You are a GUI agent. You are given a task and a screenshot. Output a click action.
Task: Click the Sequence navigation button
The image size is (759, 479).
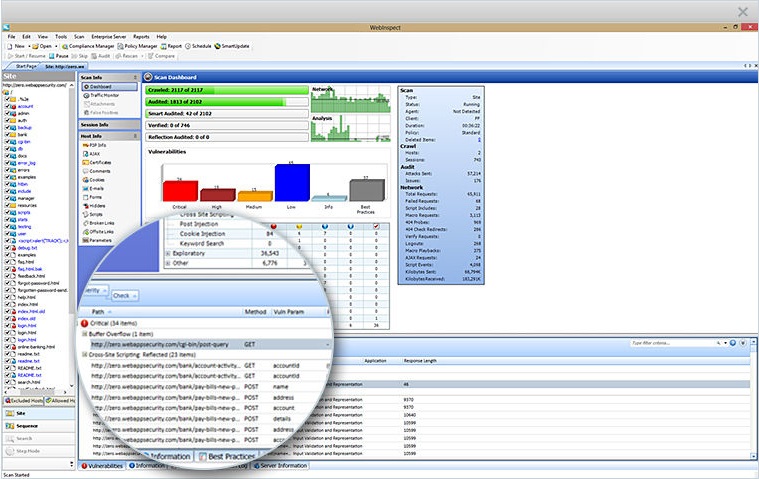[x=39, y=426]
